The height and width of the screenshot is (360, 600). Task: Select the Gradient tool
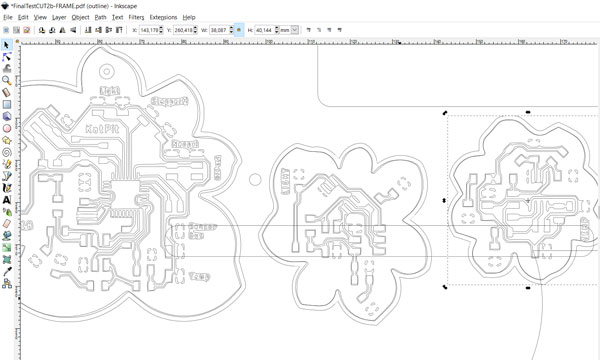coord(7,248)
